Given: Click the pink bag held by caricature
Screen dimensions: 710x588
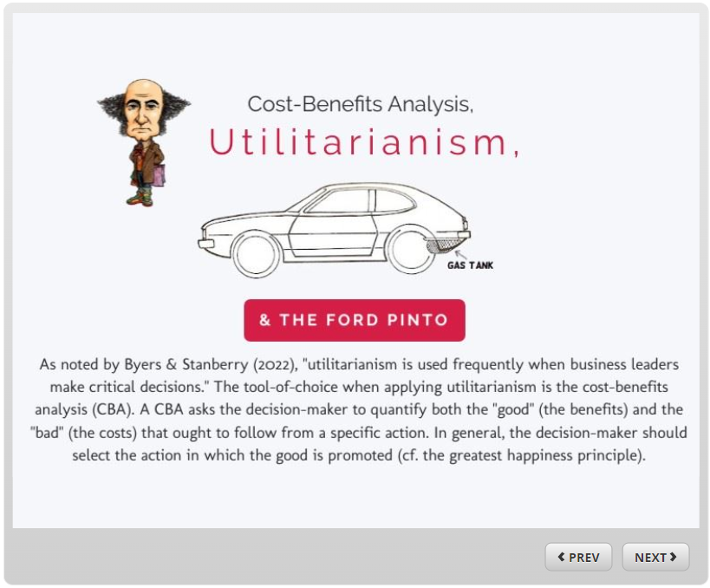Looking at the screenshot, I should click(x=159, y=175).
